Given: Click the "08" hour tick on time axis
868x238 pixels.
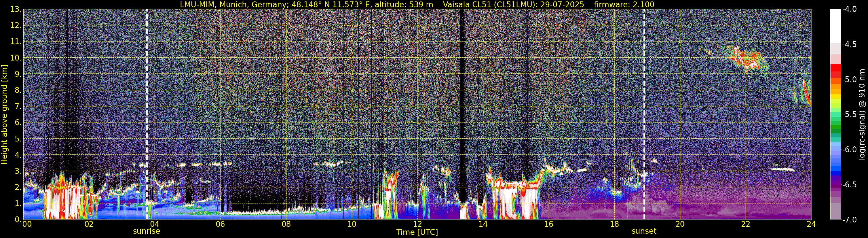Looking at the screenshot, I should pos(286,224).
